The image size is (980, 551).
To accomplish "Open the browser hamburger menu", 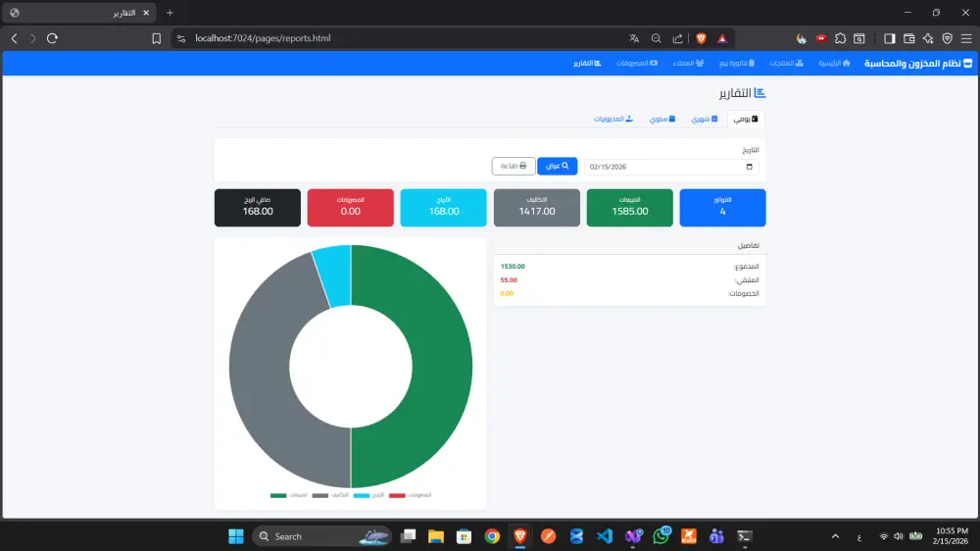I will pyautogui.click(x=967, y=38).
